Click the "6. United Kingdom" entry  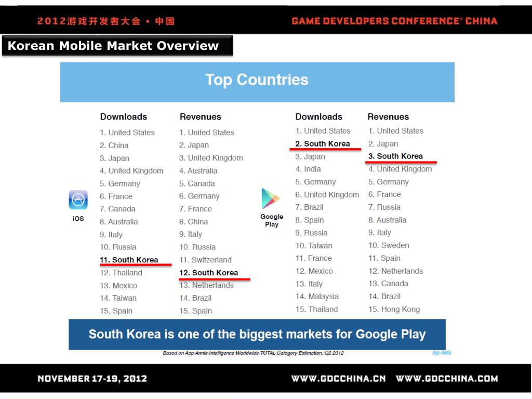327,195
